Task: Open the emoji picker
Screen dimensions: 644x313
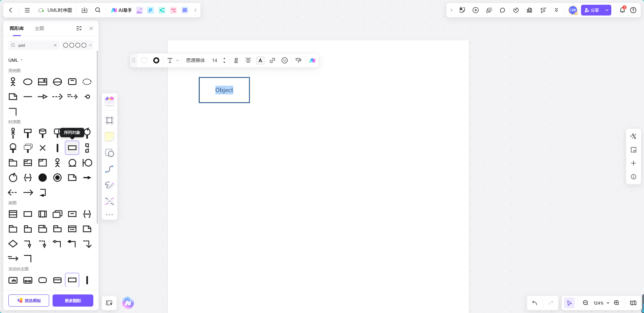Action: (x=285, y=60)
